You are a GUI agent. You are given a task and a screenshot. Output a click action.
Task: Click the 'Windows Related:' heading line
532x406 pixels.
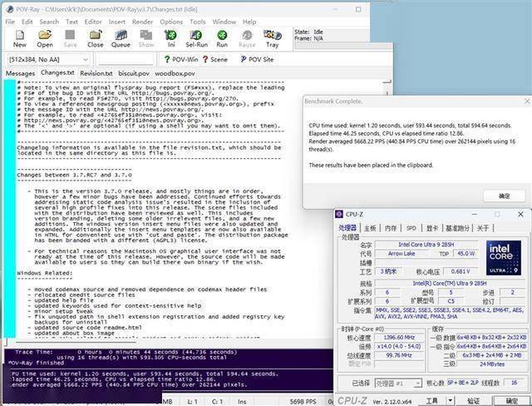point(45,273)
